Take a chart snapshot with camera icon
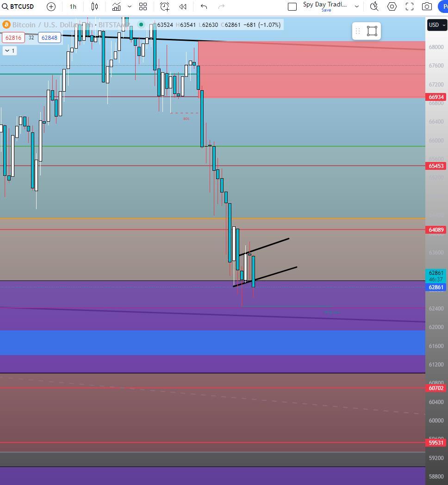 (427, 6)
